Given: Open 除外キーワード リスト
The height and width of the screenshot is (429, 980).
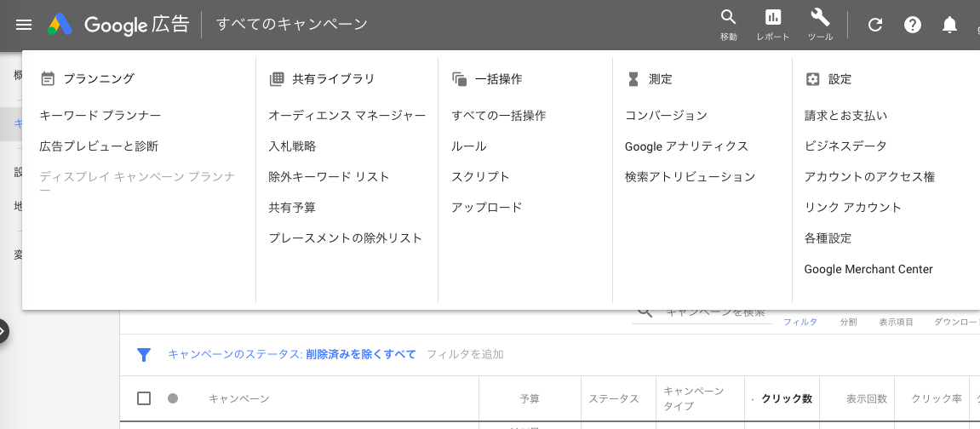Looking at the screenshot, I should coord(329,177).
